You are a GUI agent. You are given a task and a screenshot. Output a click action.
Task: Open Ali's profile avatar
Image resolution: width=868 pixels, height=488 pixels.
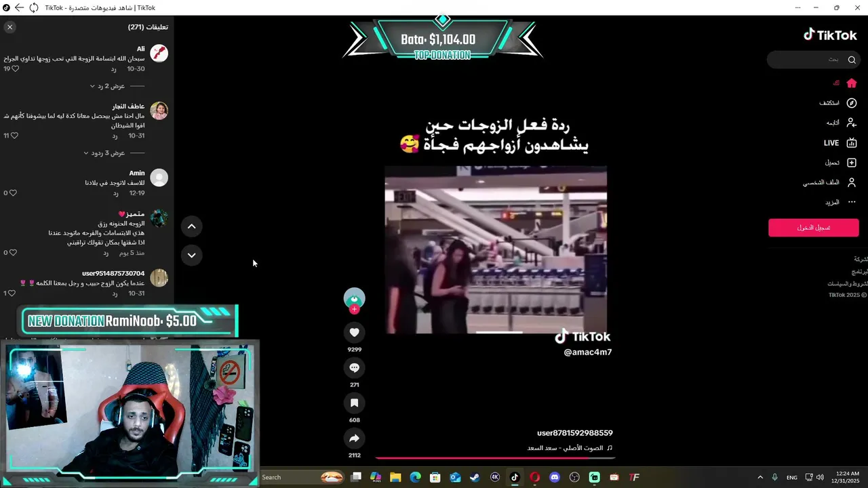click(x=159, y=53)
